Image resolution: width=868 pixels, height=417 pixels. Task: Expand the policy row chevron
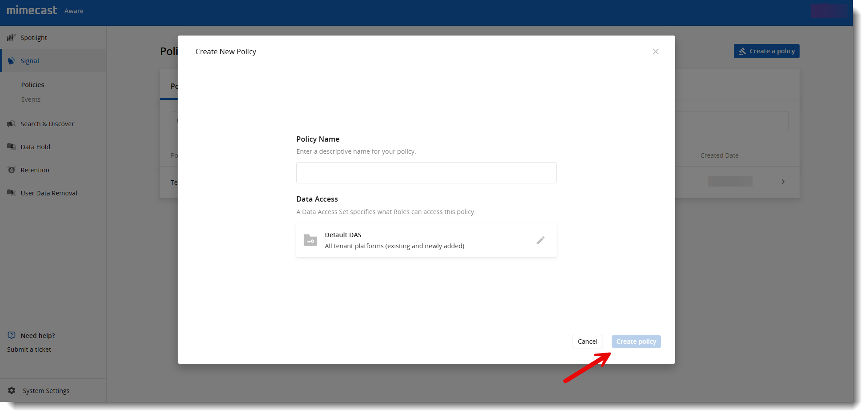(783, 182)
